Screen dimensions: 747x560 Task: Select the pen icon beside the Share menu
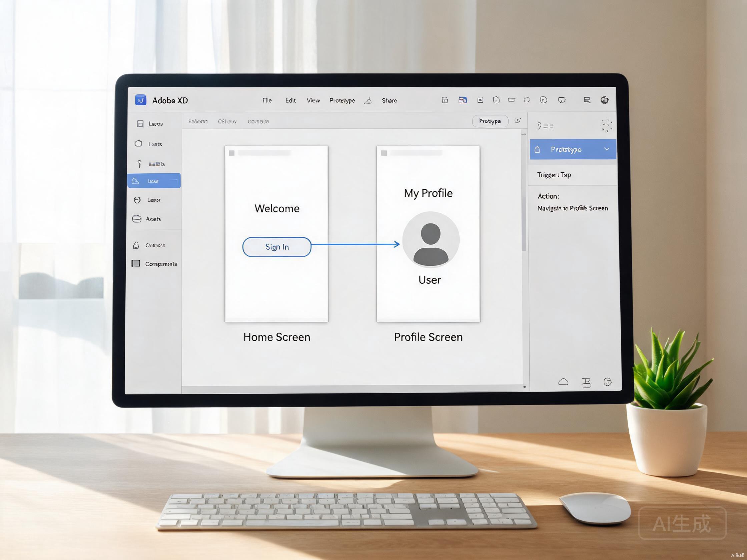click(368, 101)
